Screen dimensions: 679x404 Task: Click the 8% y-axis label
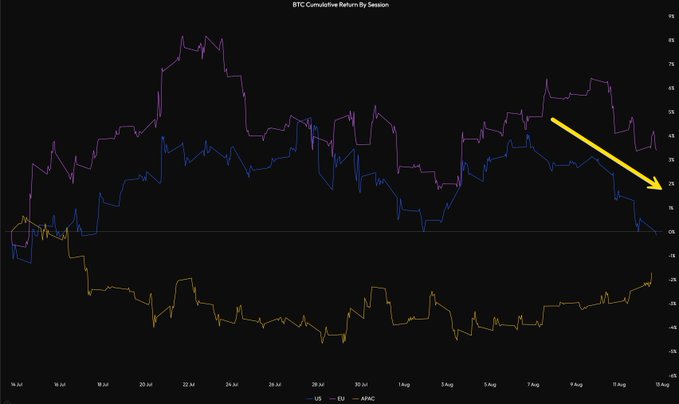point(671,40)
